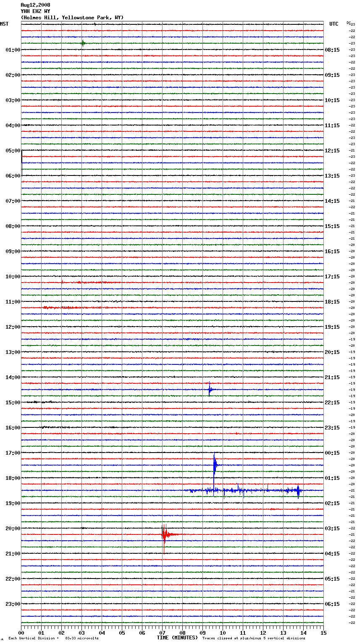Viewport: 357px width, 644px height.
Task: Pick the 23:00 MST hour label
Action: [13, 604]
